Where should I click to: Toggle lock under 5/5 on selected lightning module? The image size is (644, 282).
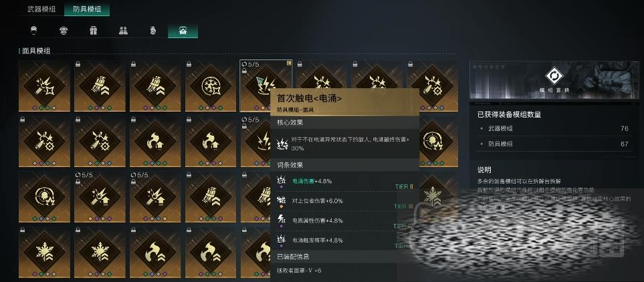pos(244,71)
